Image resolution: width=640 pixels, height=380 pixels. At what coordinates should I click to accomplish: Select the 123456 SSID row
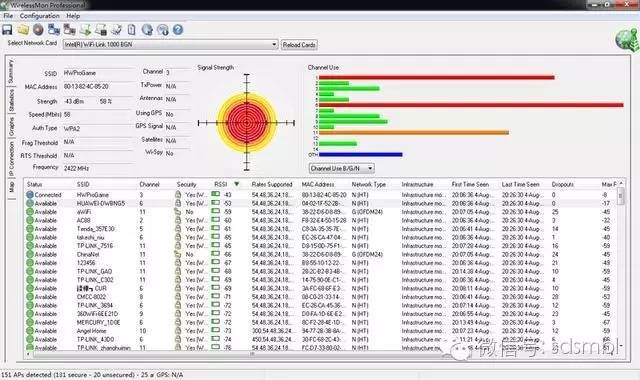click(x=86, y=263)
